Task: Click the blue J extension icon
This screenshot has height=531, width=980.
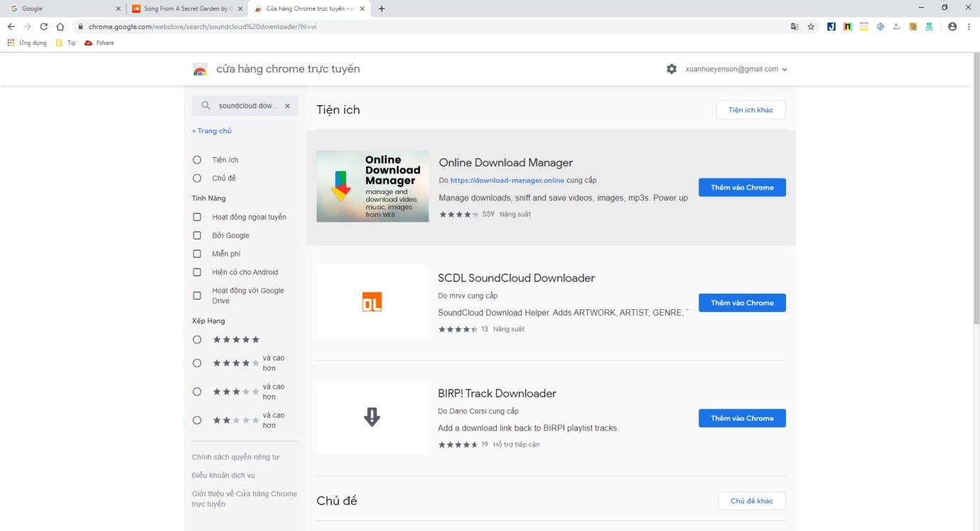Action: (x=831, y=26)
